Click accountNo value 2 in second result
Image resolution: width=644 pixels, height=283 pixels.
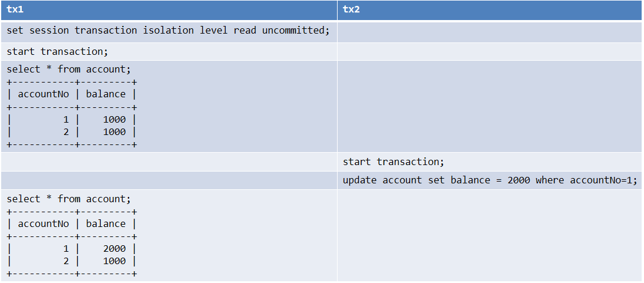[x=67, y=261]
